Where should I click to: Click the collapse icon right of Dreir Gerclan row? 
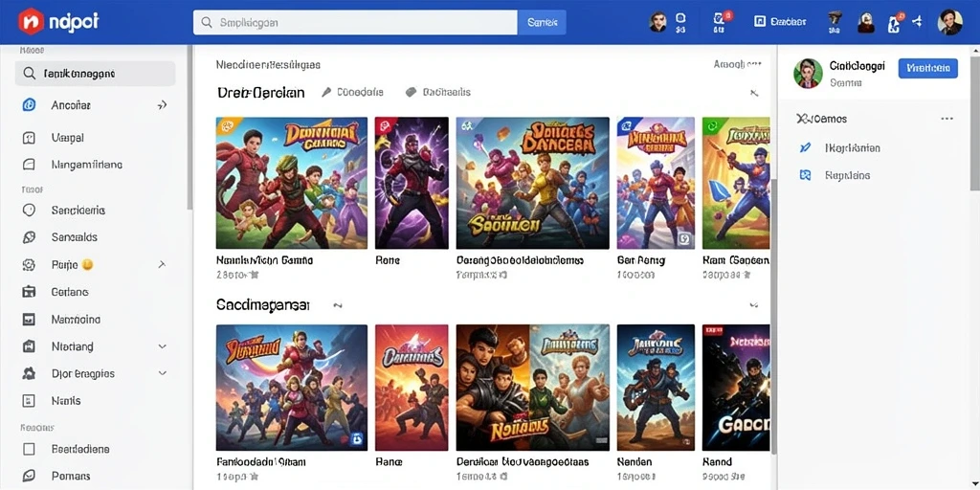tap(754, 93)
